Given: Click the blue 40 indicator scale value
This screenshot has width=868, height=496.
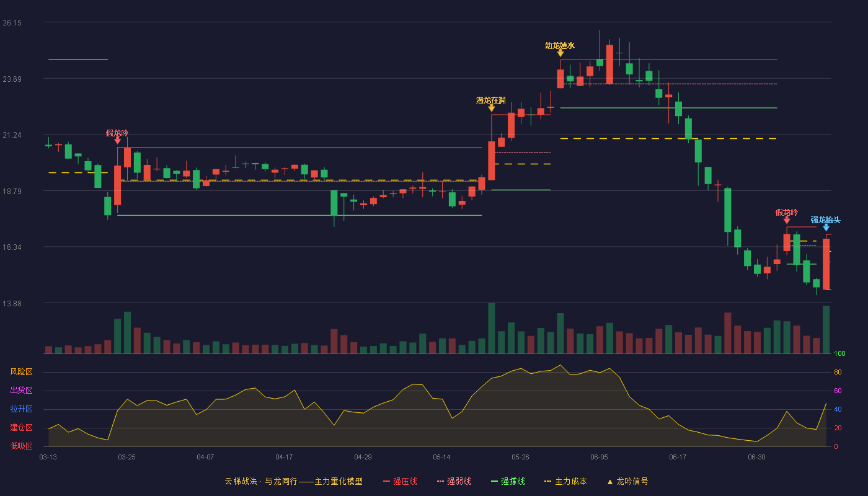Looking at the screenshot, I should click(838, 409).
